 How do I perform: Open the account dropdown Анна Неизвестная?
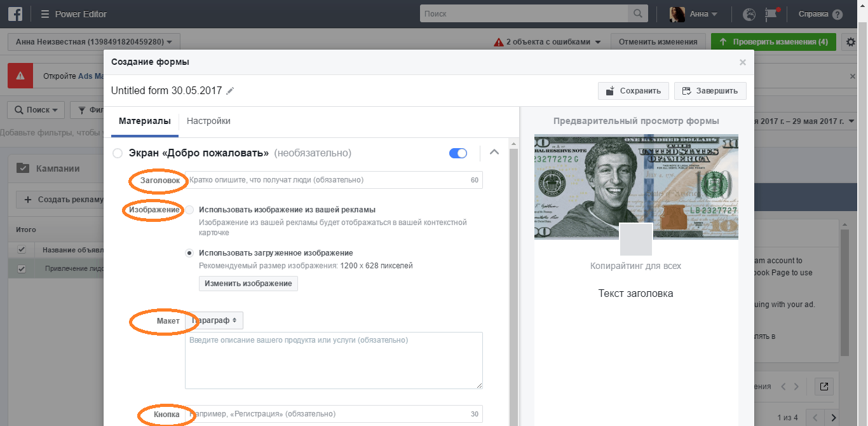(94, 42)
